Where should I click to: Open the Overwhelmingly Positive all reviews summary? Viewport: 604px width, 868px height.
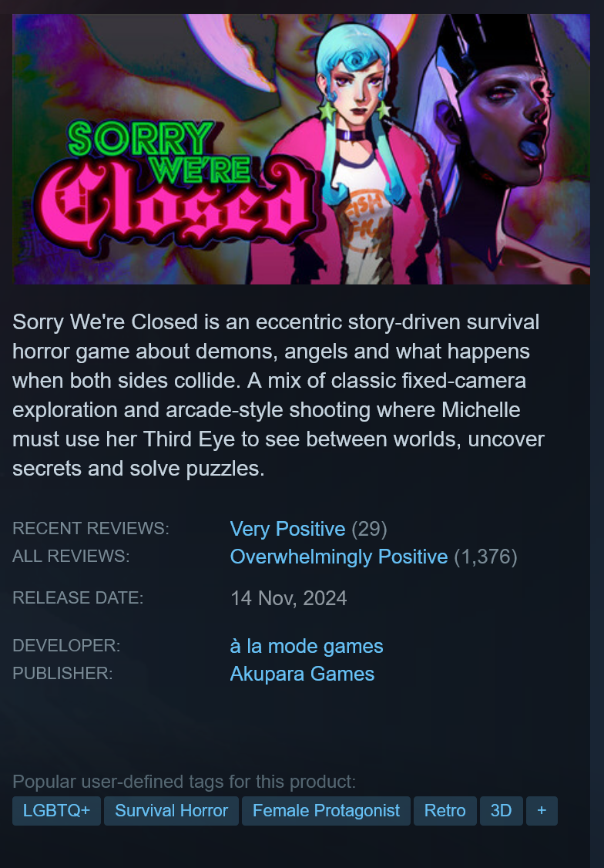339,557
